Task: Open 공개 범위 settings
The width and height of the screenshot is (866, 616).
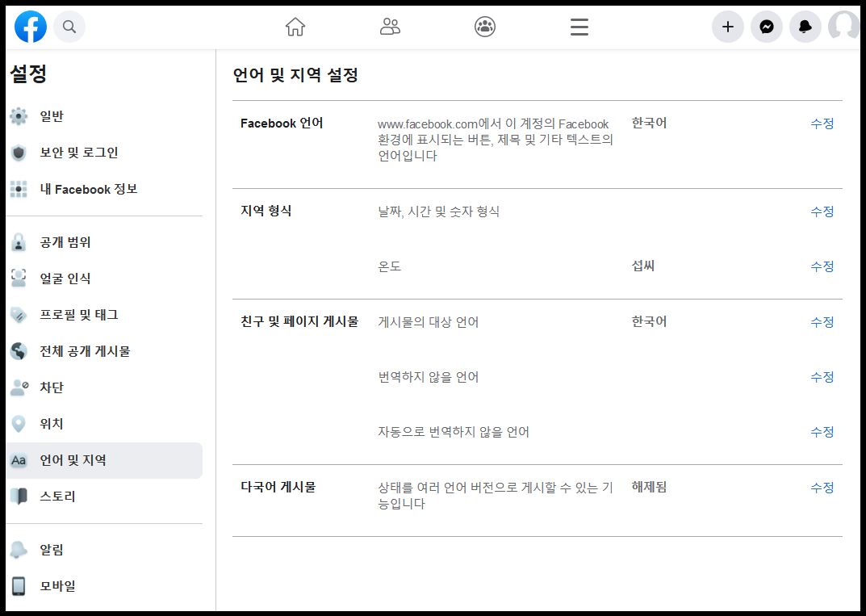Action: click(x=65, y=242)
